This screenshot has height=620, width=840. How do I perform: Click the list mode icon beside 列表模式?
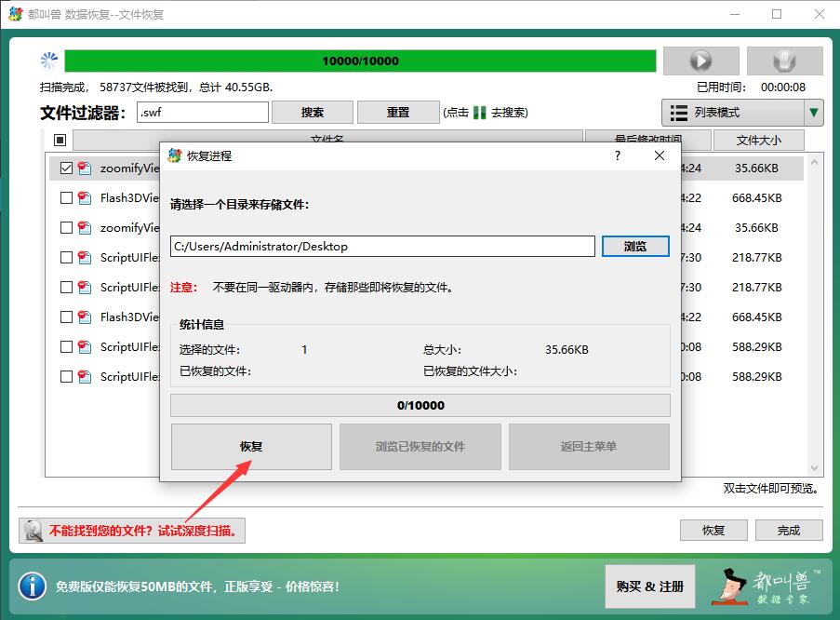pos(677,112)
